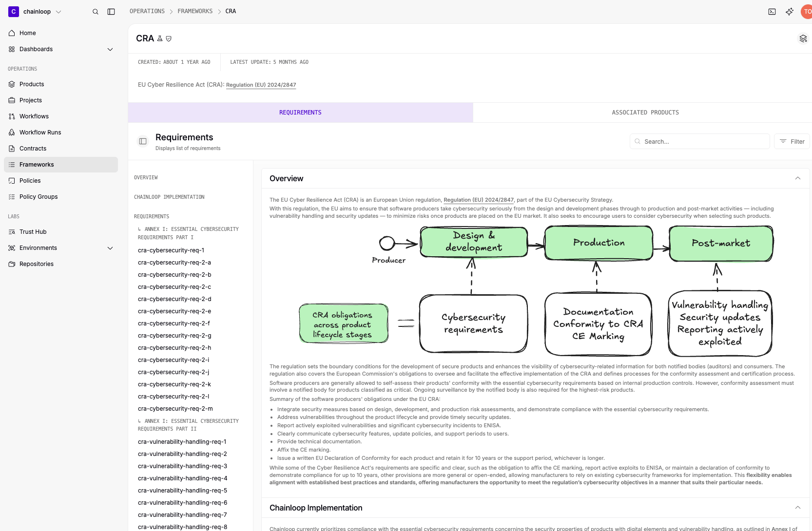Open Workflow Runs in the sidebar
The width and height of the screenshot is (812, 531).
(61, 133)
